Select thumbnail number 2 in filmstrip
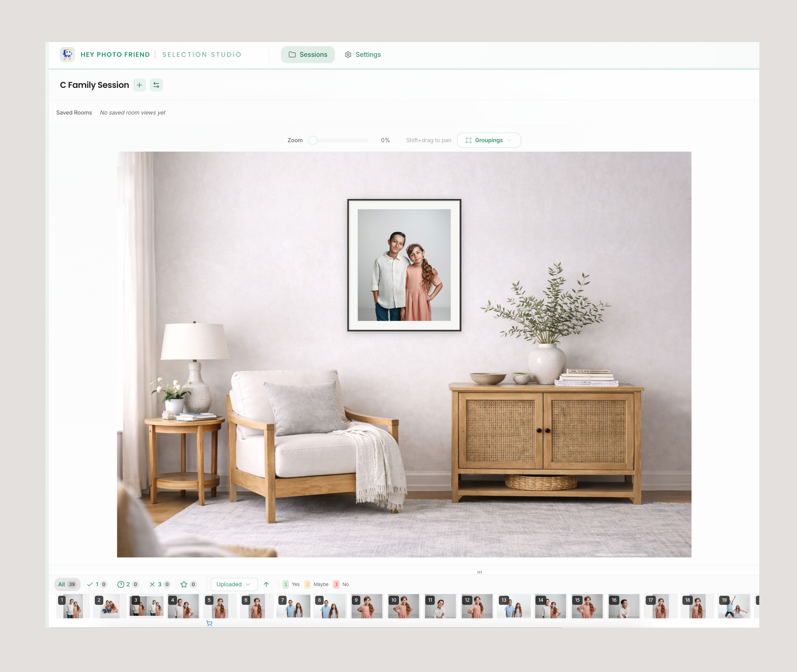Screen dimensions: 797x672 tap(110, 606)
